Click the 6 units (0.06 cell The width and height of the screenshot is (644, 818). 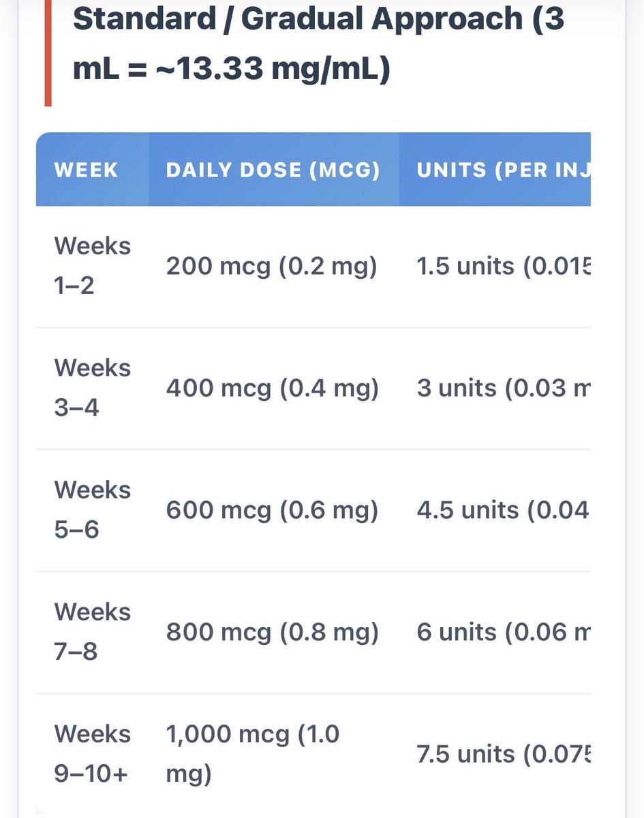504,632
